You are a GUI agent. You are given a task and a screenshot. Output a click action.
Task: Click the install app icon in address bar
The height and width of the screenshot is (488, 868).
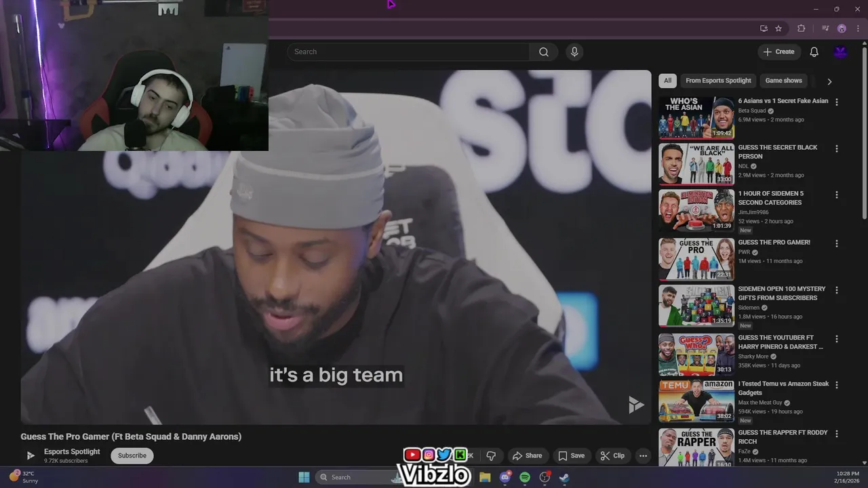coord(764,28)
